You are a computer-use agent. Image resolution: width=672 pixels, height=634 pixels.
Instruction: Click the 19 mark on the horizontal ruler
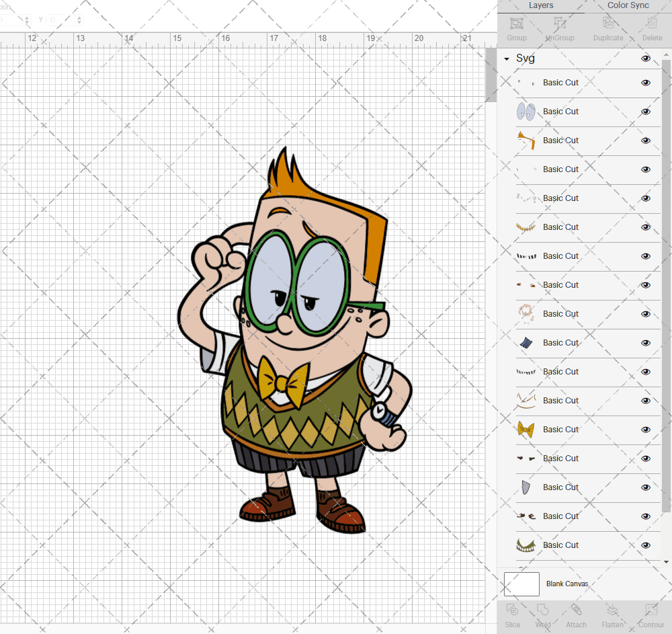coord(371,38)
